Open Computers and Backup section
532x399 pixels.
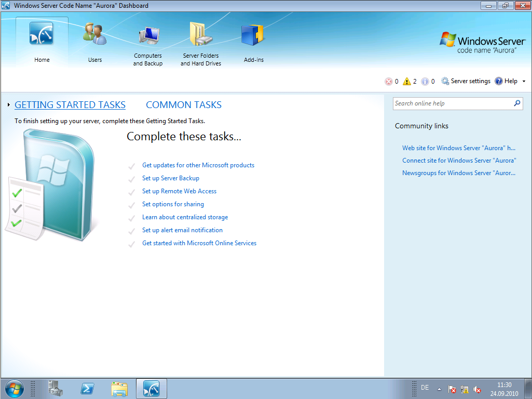[x=148, y=36]
